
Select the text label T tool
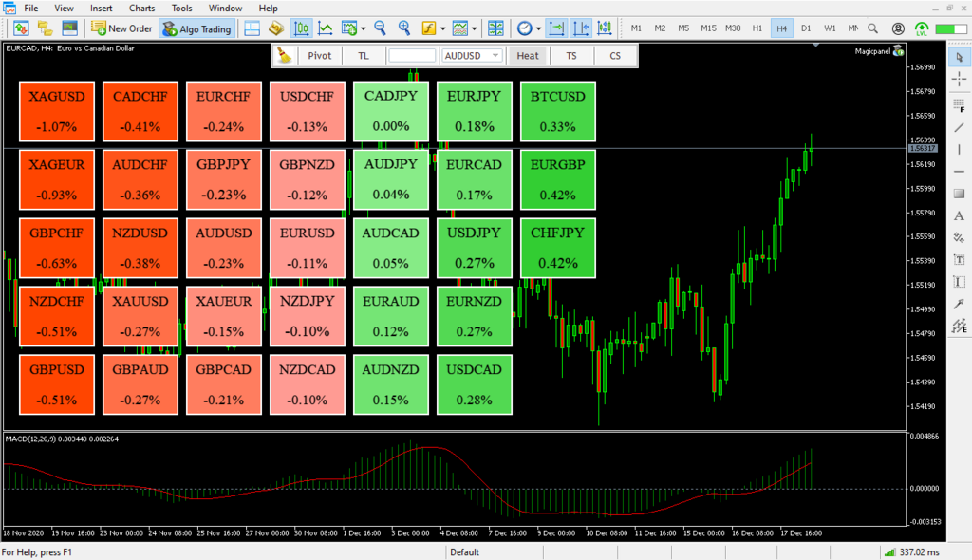coord(959,260)
